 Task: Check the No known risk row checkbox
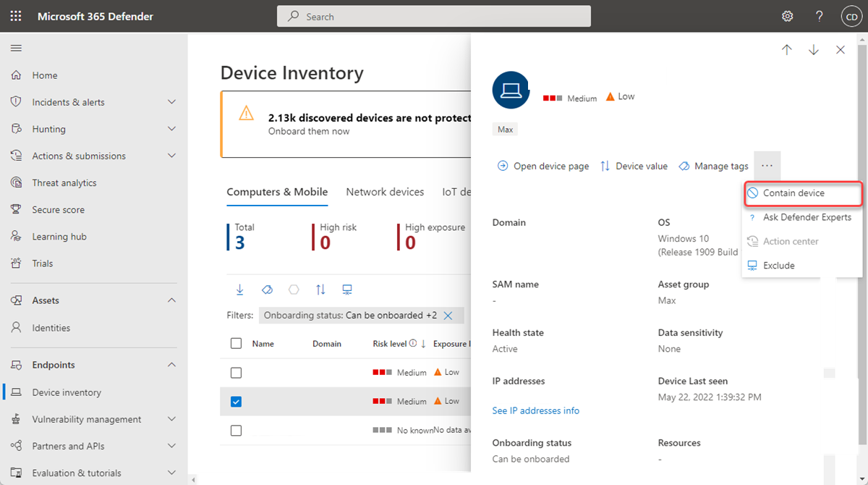pos(236,430)
